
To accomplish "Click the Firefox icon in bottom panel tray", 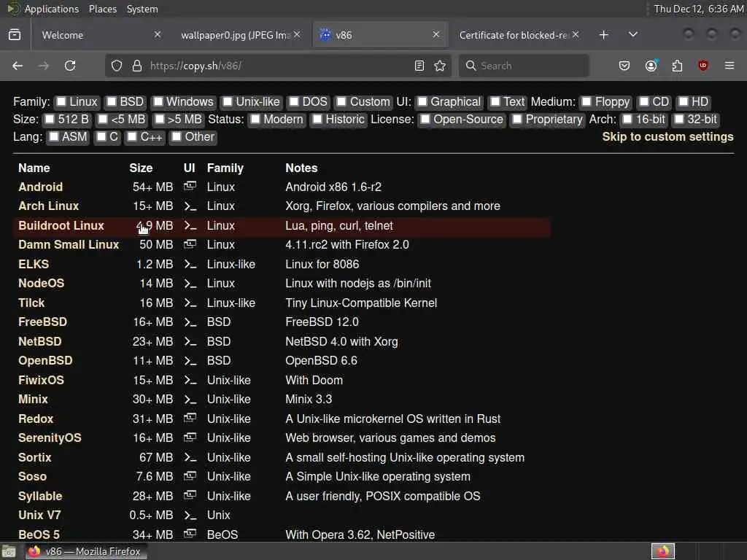I will point(663,551).
